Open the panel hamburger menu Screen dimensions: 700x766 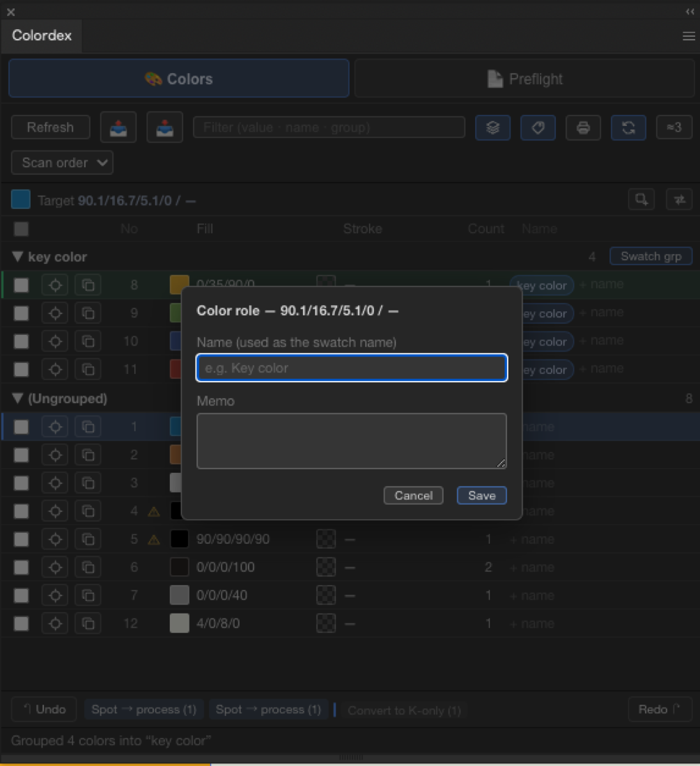[x=689, y=36]
